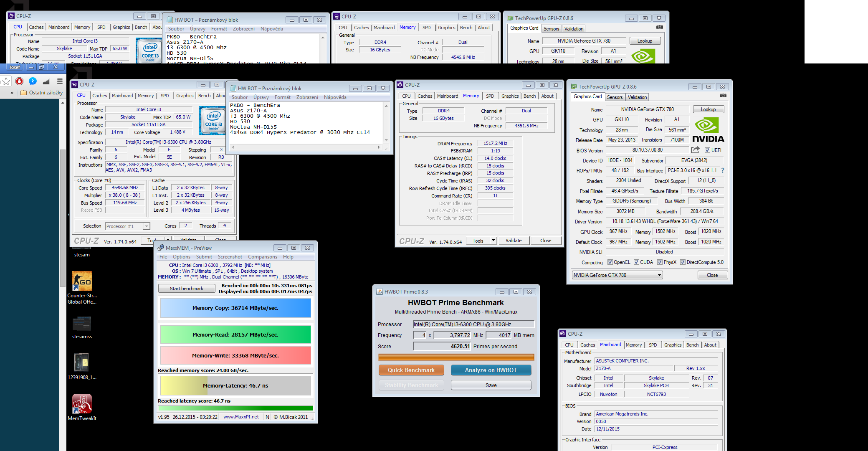Screen dimensions: 868x451
Task: Click Analyze on HWBOT button
Action: coord(491,370)
